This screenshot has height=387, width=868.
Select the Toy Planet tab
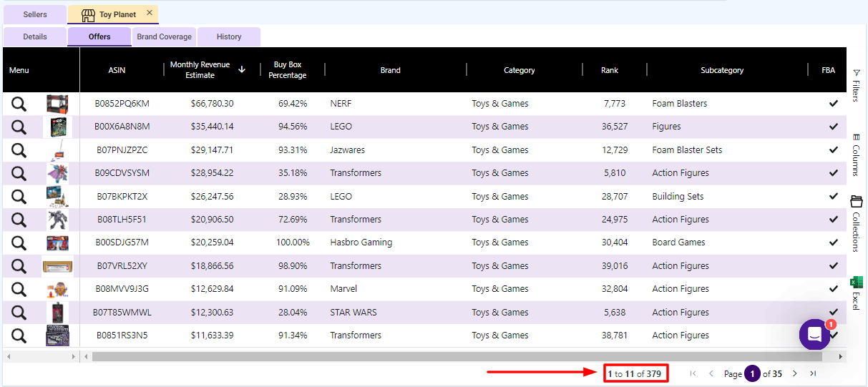(113, 14)
